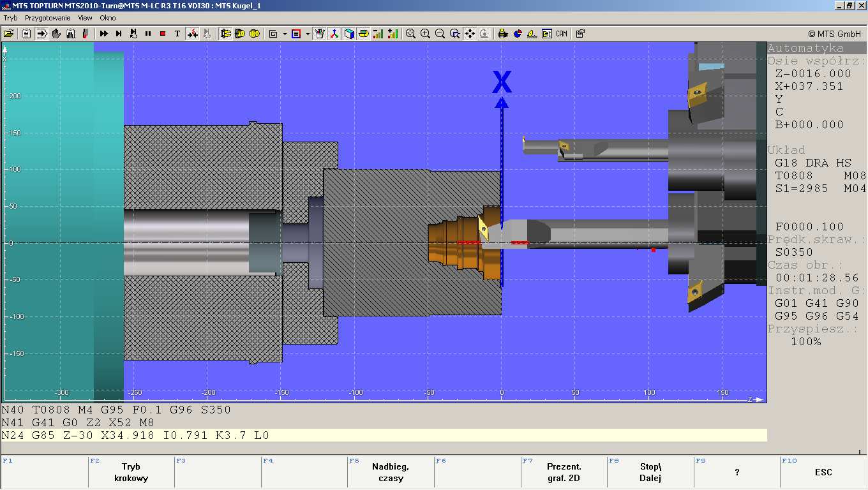Select the hand manual mode icon
The width and height of the screenshot is (868, 490).
tap(56, 33)
